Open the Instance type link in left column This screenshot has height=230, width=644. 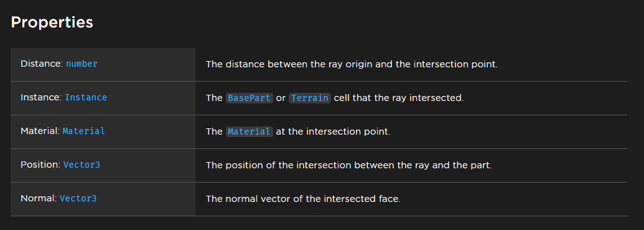click(x=86, y=98)
